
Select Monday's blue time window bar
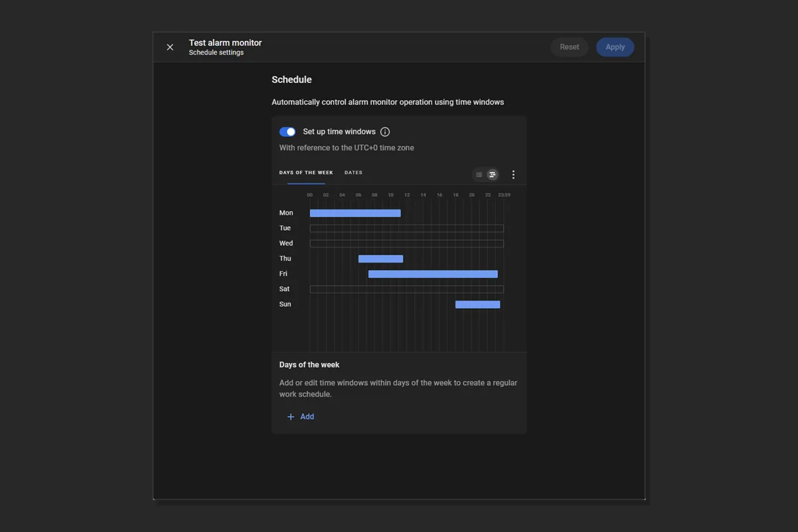click(x=355, y=213)
